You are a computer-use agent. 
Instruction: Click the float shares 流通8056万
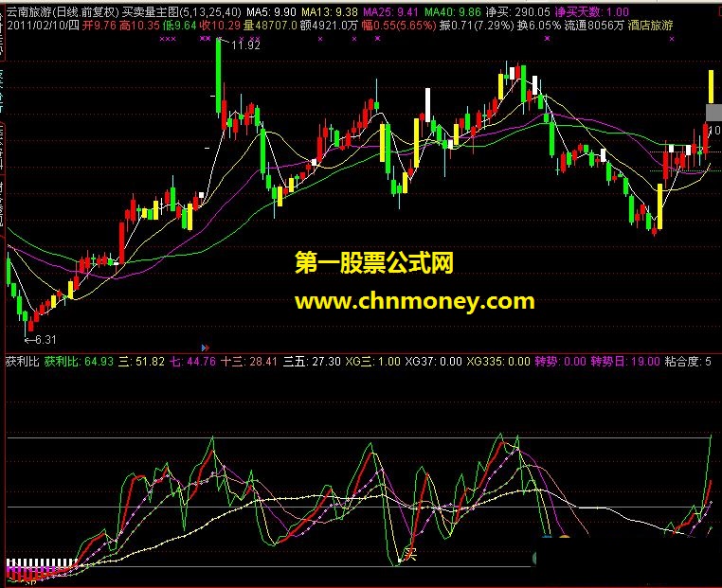click(594, 26)
